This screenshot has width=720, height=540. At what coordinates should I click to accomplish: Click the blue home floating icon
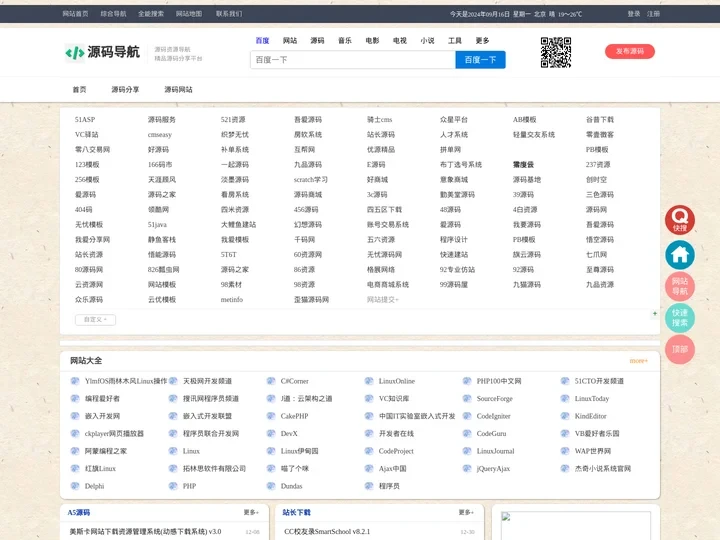coord(680,255)
